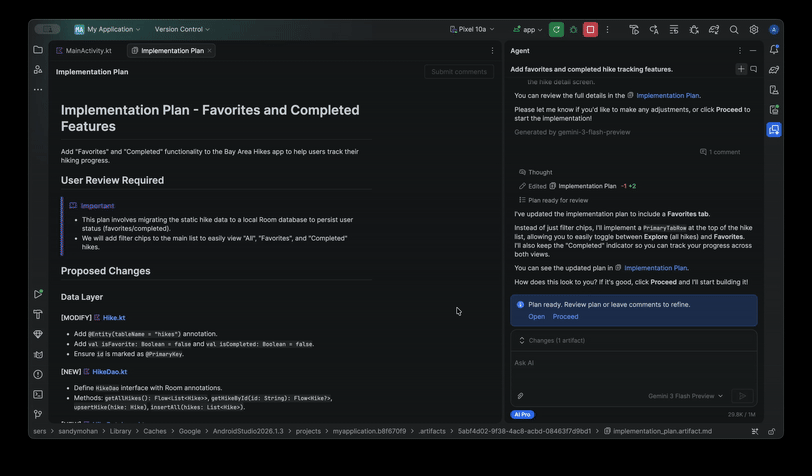The width and height of the screenshot is (812, 476).
Task: Open IDE settings gear icon
Action: (753, 30)
